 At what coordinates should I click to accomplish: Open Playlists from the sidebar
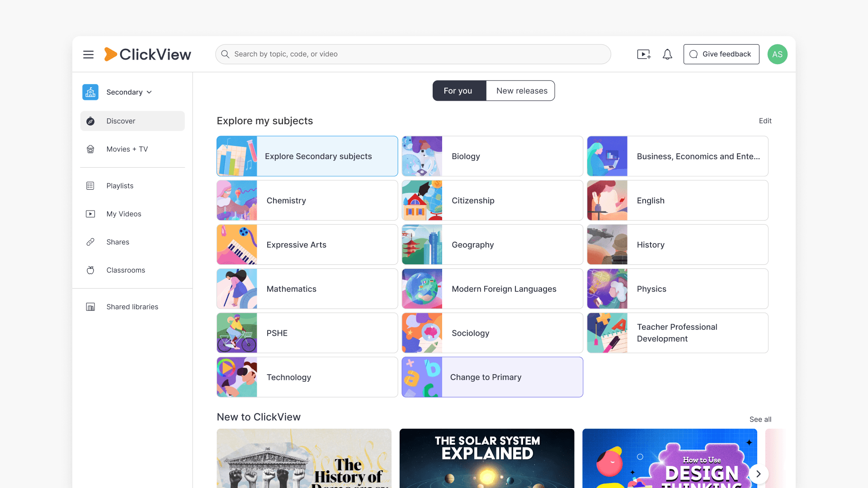132,186
